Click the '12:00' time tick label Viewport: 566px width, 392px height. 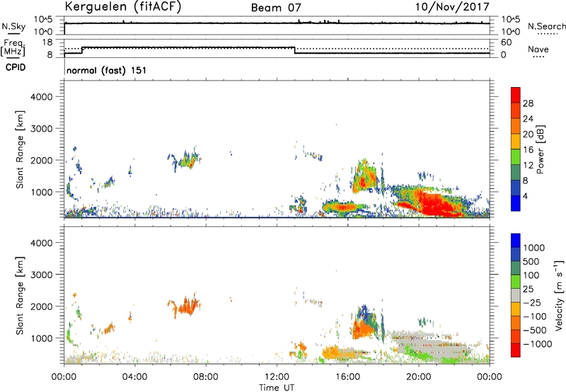point(277,377)
